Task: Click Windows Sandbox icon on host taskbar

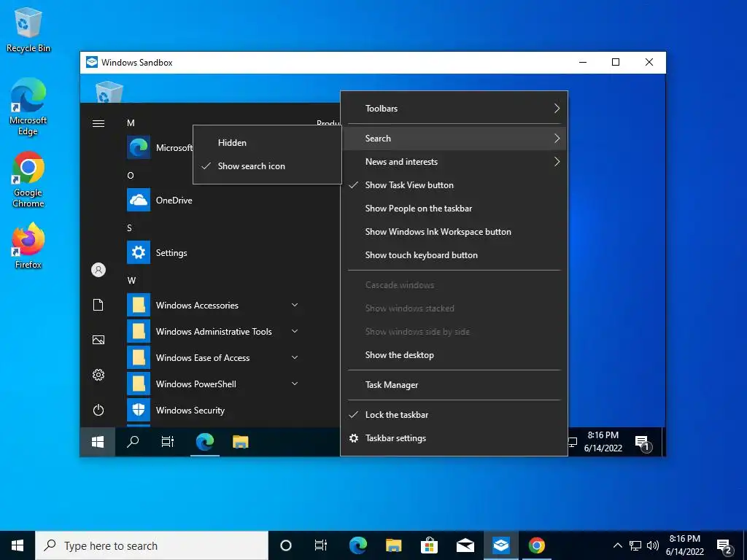Action: point(500,545)
